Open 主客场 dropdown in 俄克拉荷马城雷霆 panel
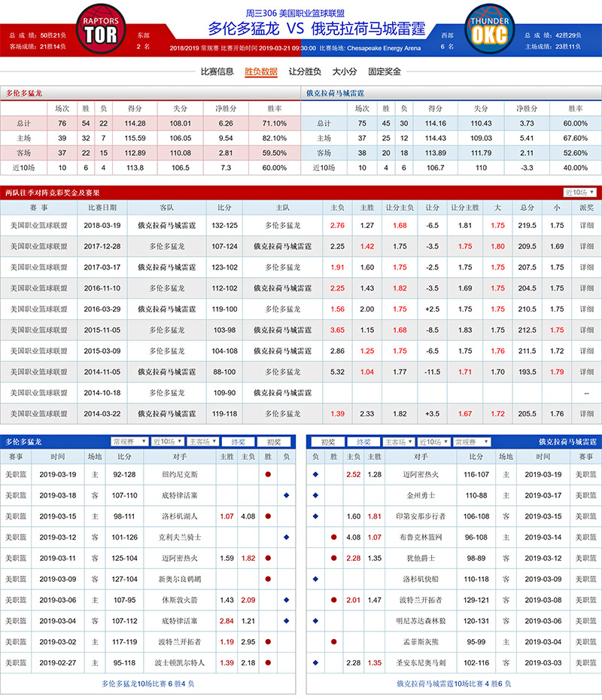This screenshot has height=700, width=602. (x=399, y=442)
